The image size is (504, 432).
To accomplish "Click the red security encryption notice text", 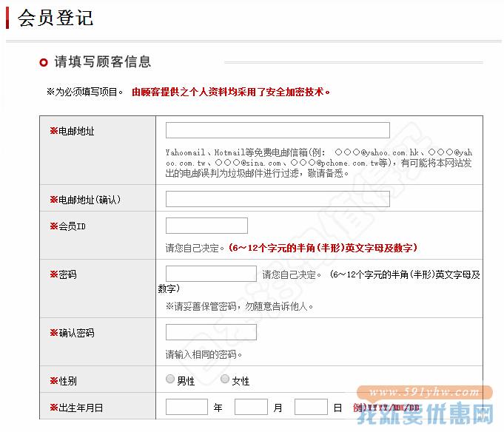I will [231, 92].
